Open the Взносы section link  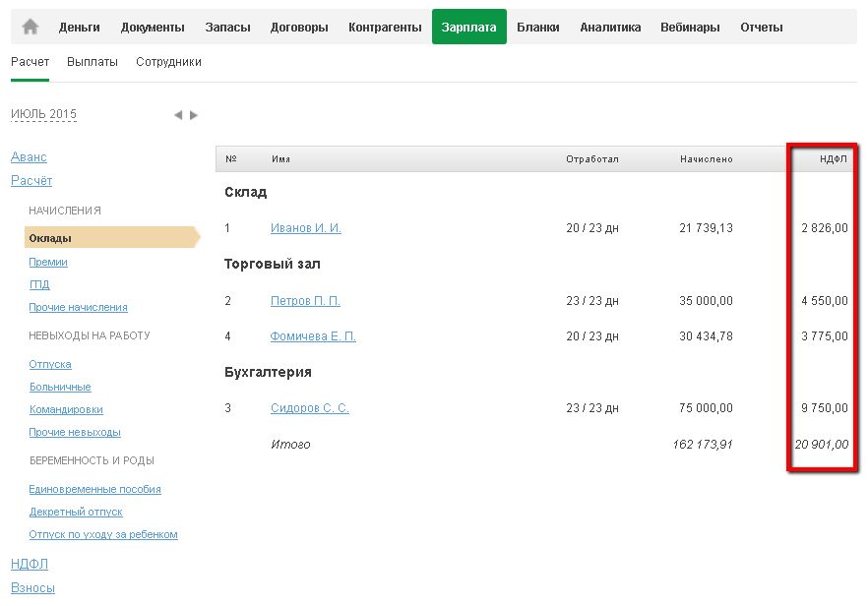click(x=32, y=587)
